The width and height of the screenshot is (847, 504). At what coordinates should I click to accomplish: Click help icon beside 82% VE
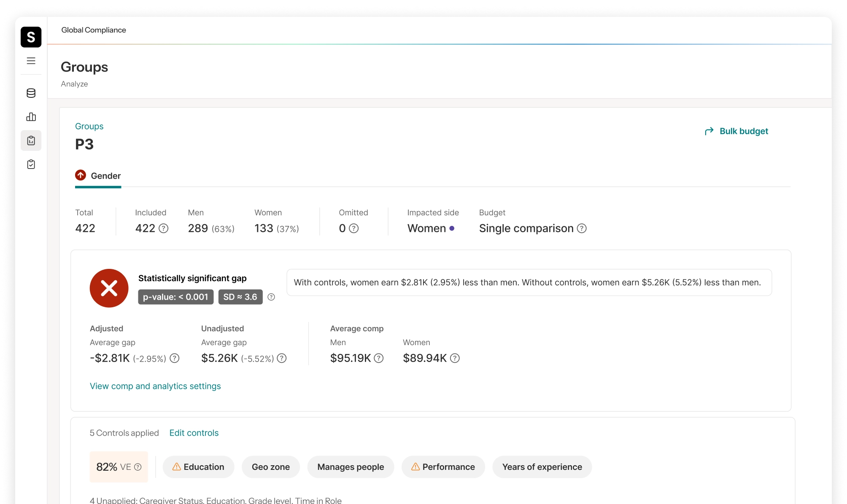tap(138, 467)
